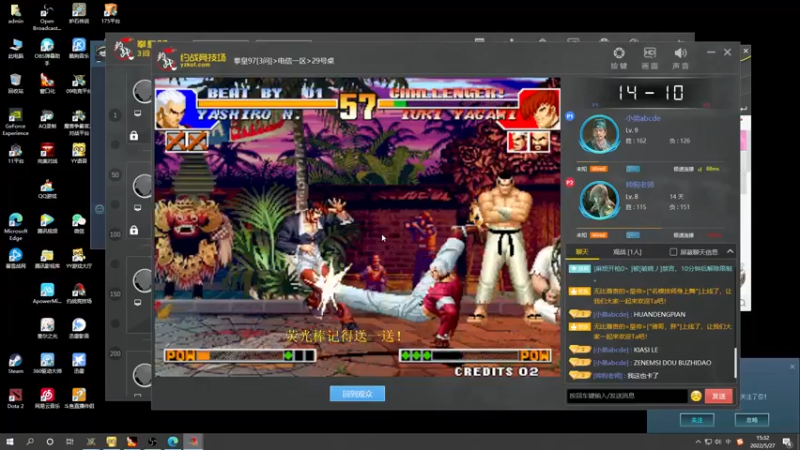Click the 小弟abcde player name
The height and width of the screenshot is (450, 800).
643,118
